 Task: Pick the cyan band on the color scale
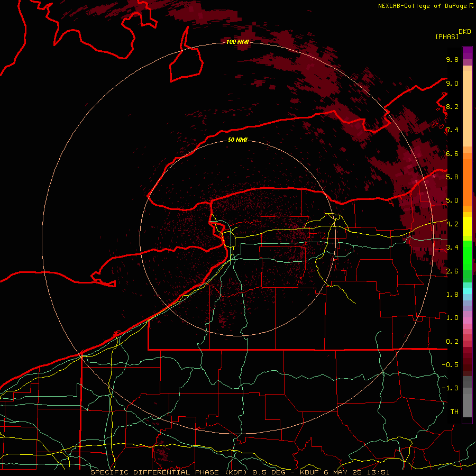click(467, 291)
